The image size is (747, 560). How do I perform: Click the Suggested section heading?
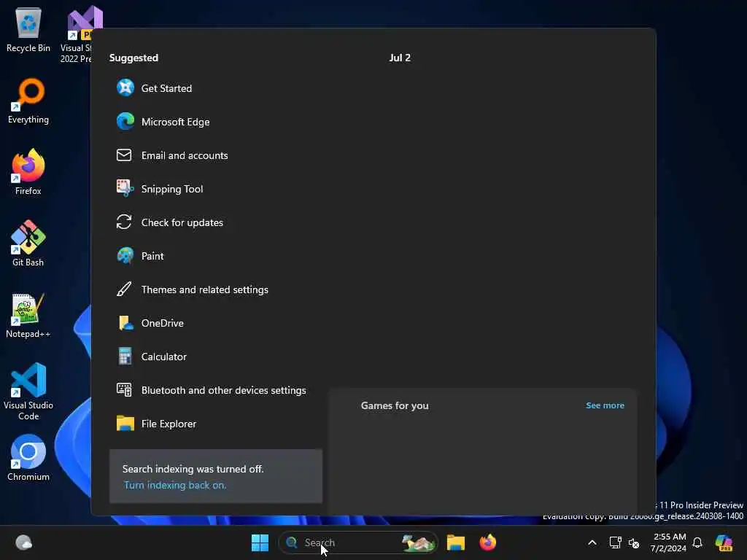tap(133, 58)
